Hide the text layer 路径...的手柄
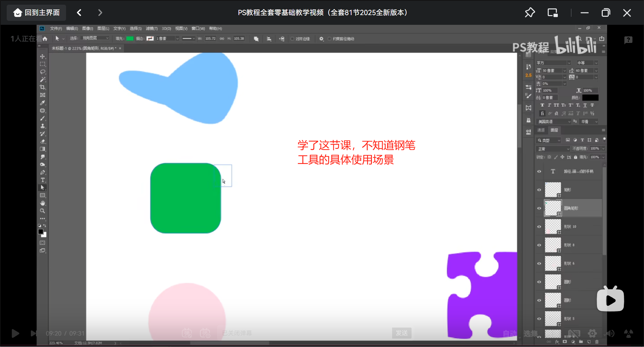The image size is (644, 347). tap(539, 171)
